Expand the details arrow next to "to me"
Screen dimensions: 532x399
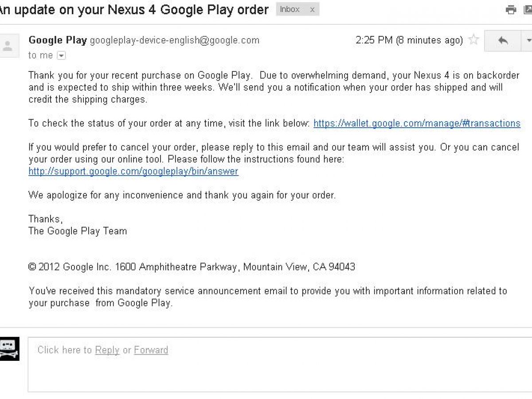(62, 55)
